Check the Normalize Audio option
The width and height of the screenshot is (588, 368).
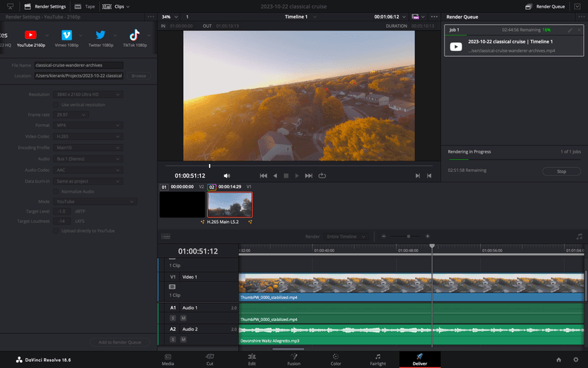[x=56, y=192]
